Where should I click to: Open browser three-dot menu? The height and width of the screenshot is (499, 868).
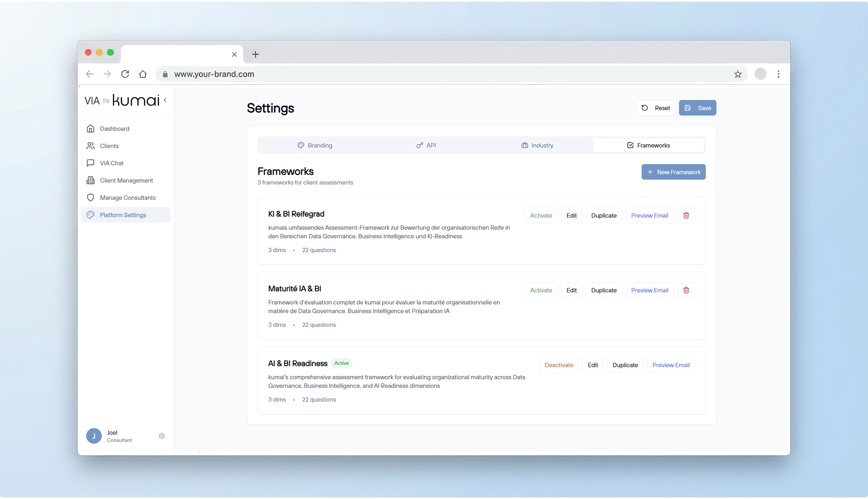click(778, 74)
